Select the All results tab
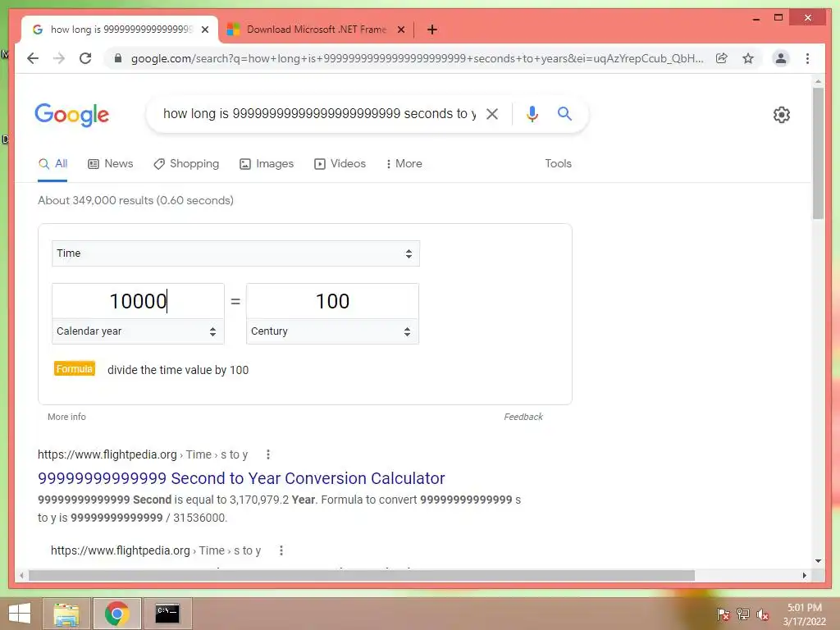Screen dimensions: 840x630 point(52,164)
